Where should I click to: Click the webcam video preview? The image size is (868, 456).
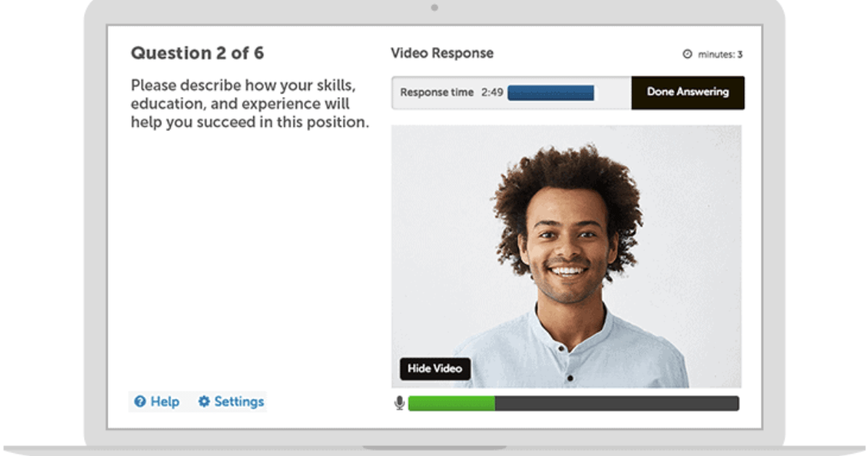click(566, 256)
